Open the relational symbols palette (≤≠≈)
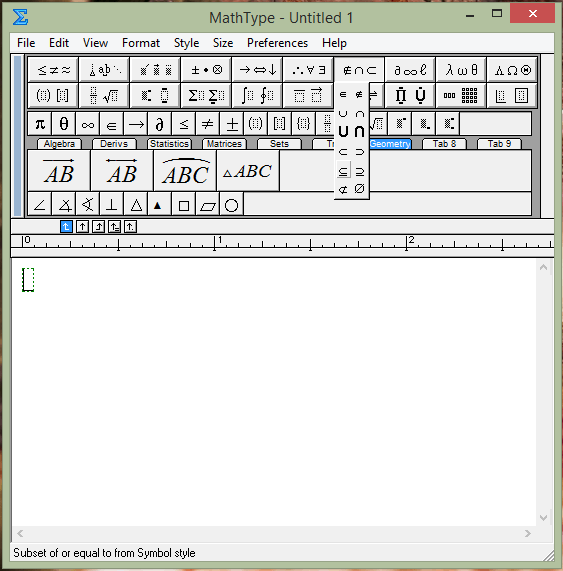Viewport: 563px width, 571px height. pos(53,70)
